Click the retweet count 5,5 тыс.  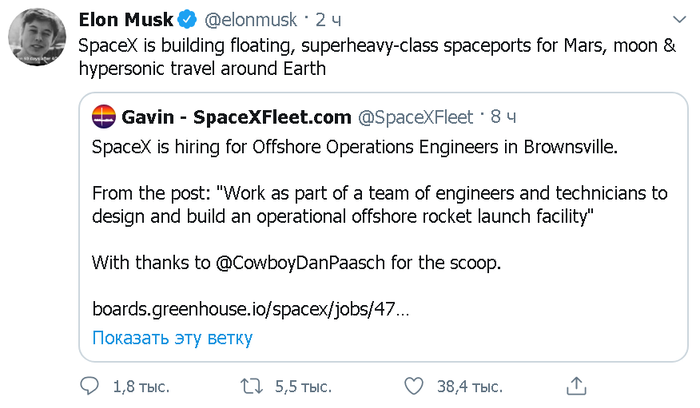pos(302,386)
